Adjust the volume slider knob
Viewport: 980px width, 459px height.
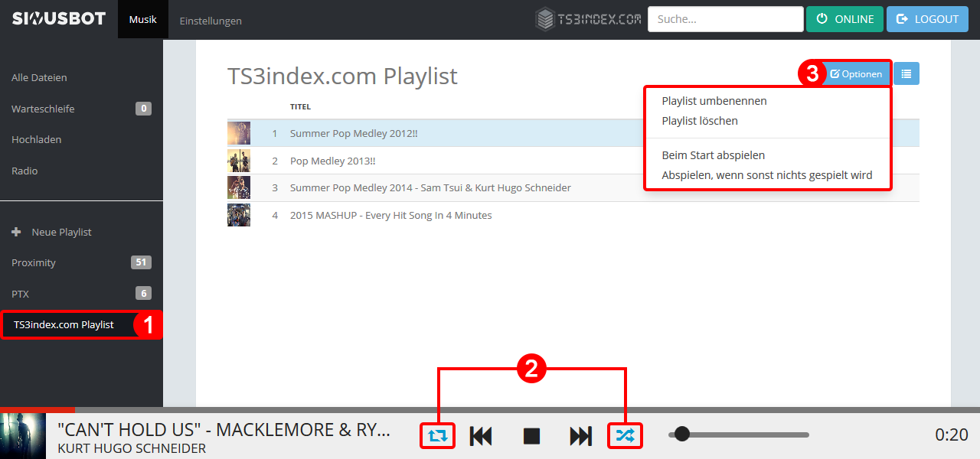pos(682,435)
